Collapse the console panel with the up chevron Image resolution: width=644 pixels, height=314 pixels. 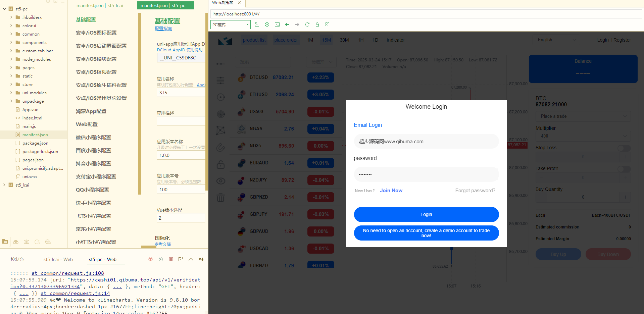(191, 259)
